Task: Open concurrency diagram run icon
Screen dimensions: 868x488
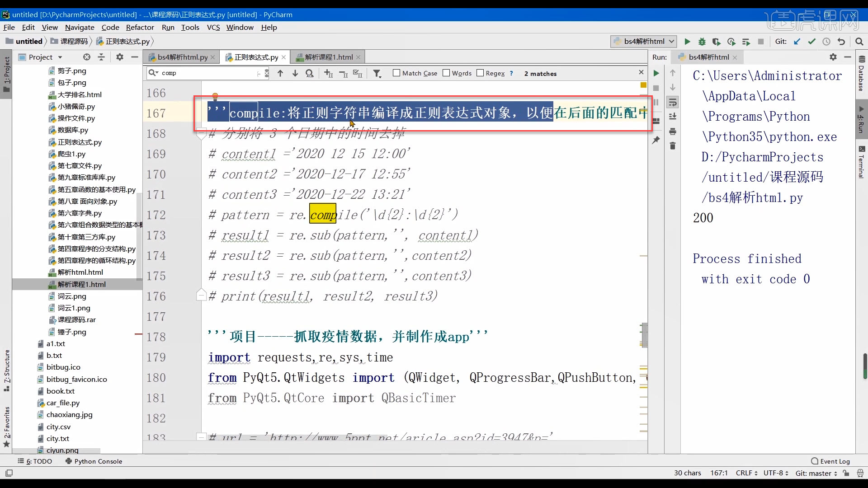Action: coord(746,42)
